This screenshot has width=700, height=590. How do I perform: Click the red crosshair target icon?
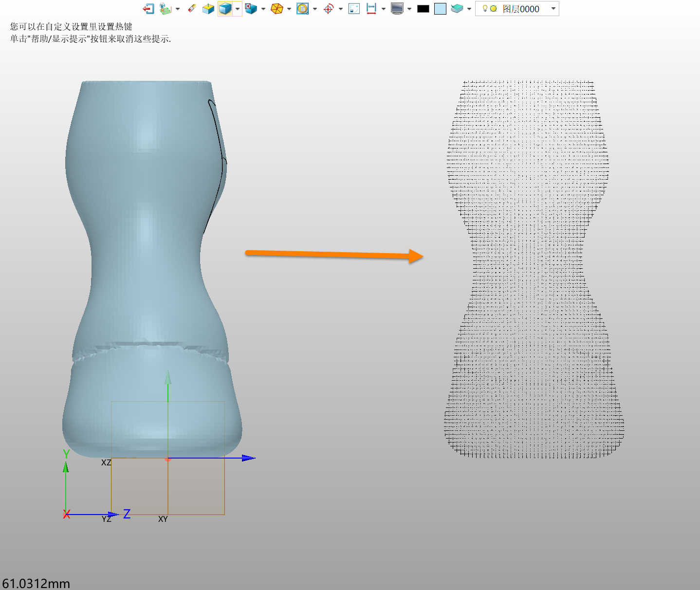tap(329, 9)
